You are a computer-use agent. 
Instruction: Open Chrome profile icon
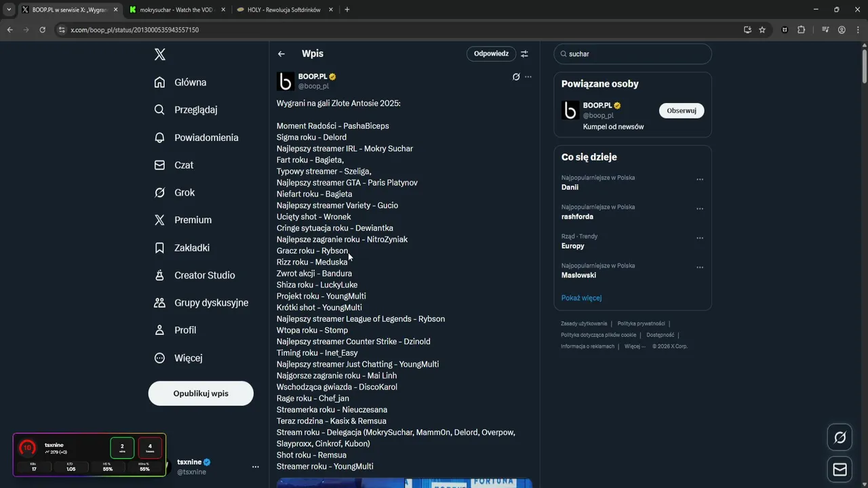(x=842, y=30)
